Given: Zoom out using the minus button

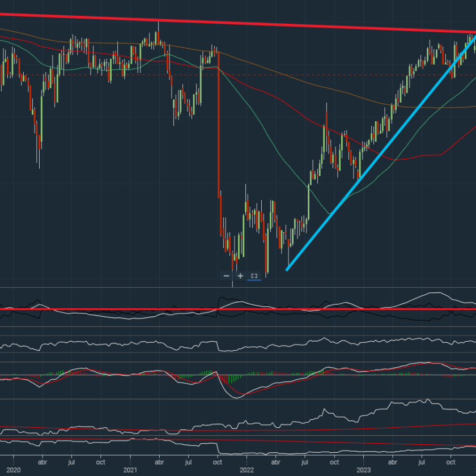Looking at the screenshot, I should (227, 276).
